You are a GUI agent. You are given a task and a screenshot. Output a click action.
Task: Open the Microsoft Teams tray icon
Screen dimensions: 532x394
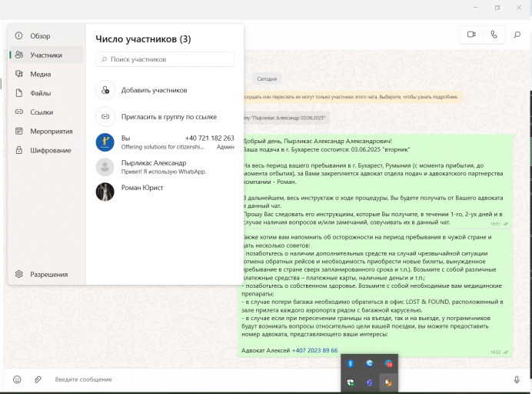click(x=370, y=382)
